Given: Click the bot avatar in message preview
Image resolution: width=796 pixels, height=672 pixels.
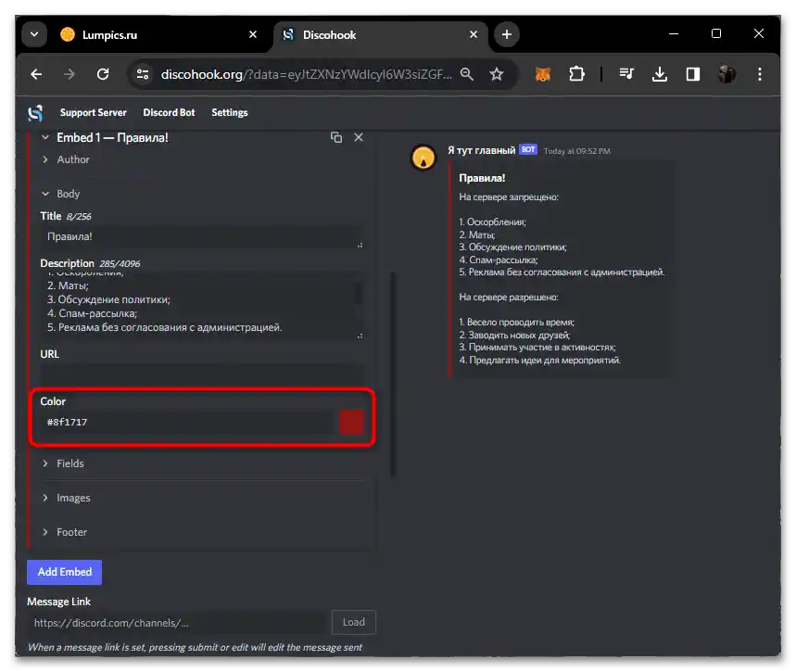Looking at the screenshot, I should point(423,158).
